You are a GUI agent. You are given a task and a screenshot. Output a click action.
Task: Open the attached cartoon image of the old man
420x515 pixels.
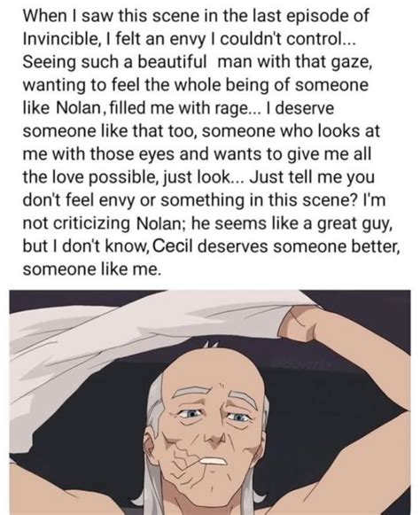(210, 402)
